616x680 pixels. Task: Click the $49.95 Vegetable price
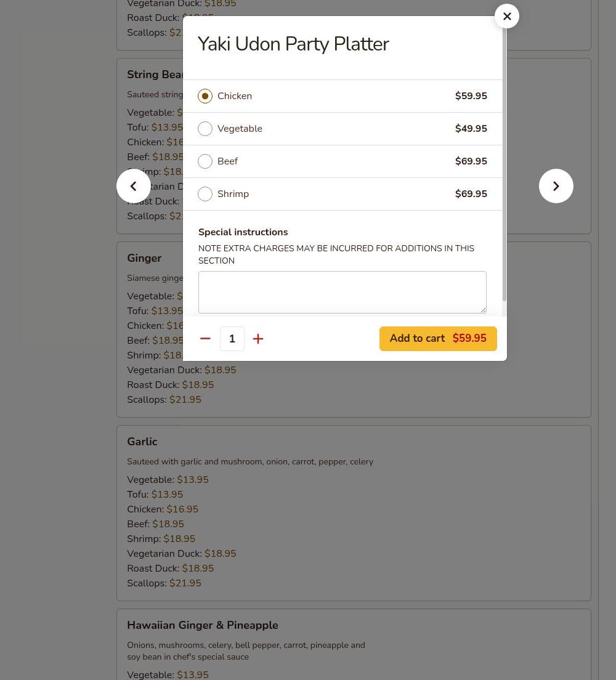pyautogui.click(x=471, y=129)
